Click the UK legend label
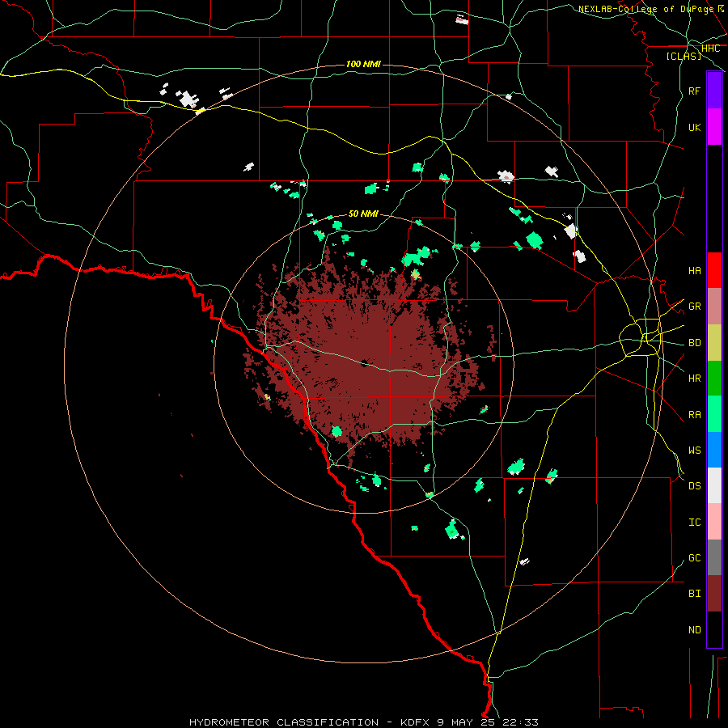The width and height of the screenshot is (728, 728). click(x=694, y=127)
